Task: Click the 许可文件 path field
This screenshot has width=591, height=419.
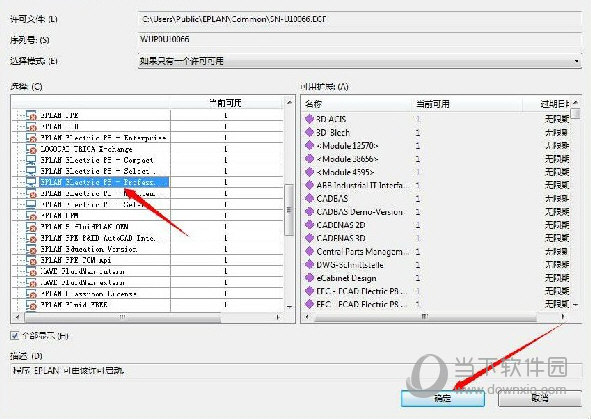Action: [x=360, y=19]
